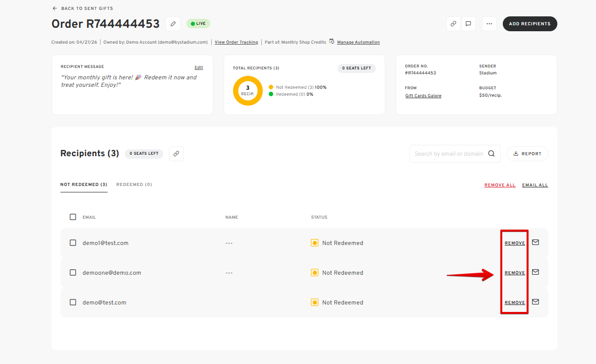Focus the search by email or domain field
Viewport: 596px width, 364px height.
[455, 154]
